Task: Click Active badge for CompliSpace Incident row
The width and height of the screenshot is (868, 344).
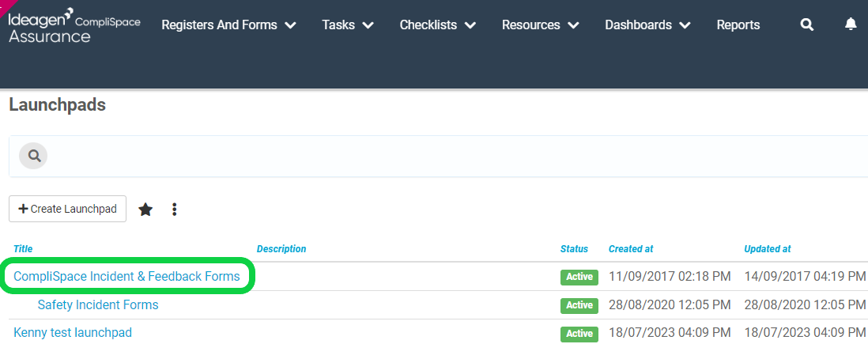Action: click(579, 277)
